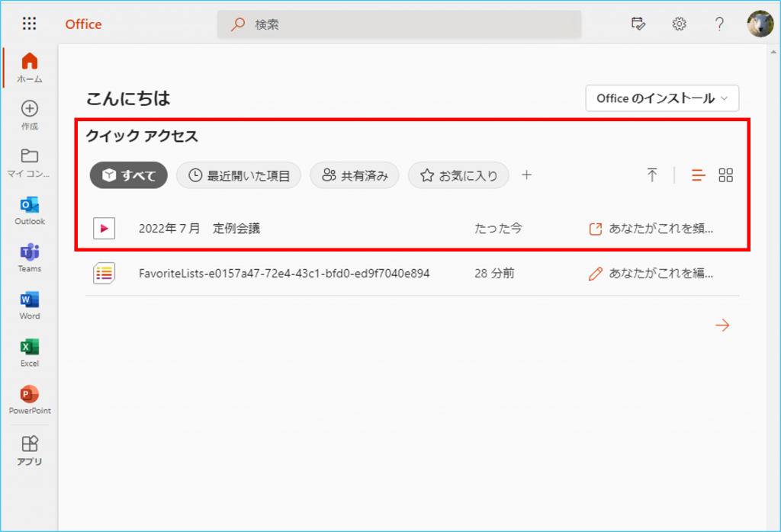Image resolution: width=781 pixels, height=532 pixels.
Task: Click the upload arrow icon
Action: (652, 175)
